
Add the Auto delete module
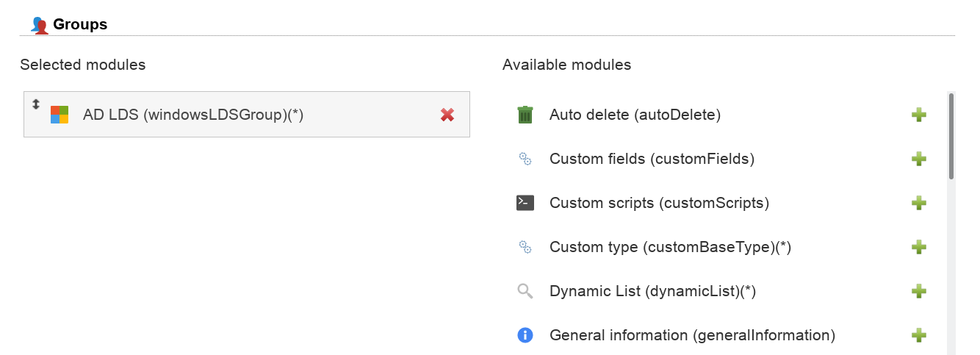[918, 115]
